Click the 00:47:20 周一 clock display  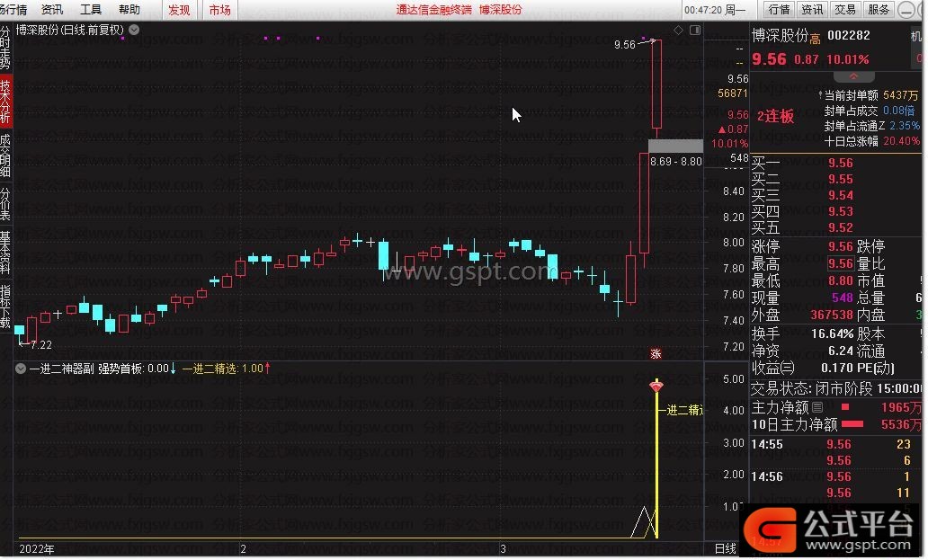[714, 10]
